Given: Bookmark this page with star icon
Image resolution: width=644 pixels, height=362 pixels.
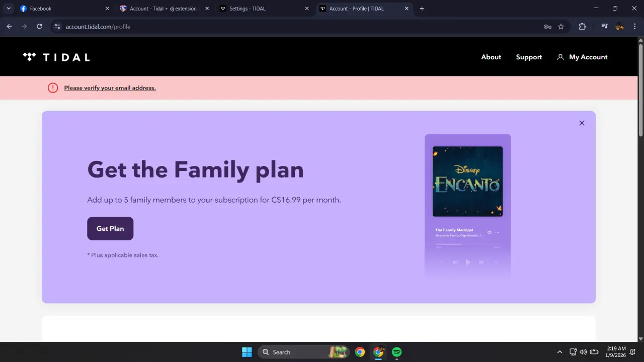Looking at the screenshot, I should (561, 27).
